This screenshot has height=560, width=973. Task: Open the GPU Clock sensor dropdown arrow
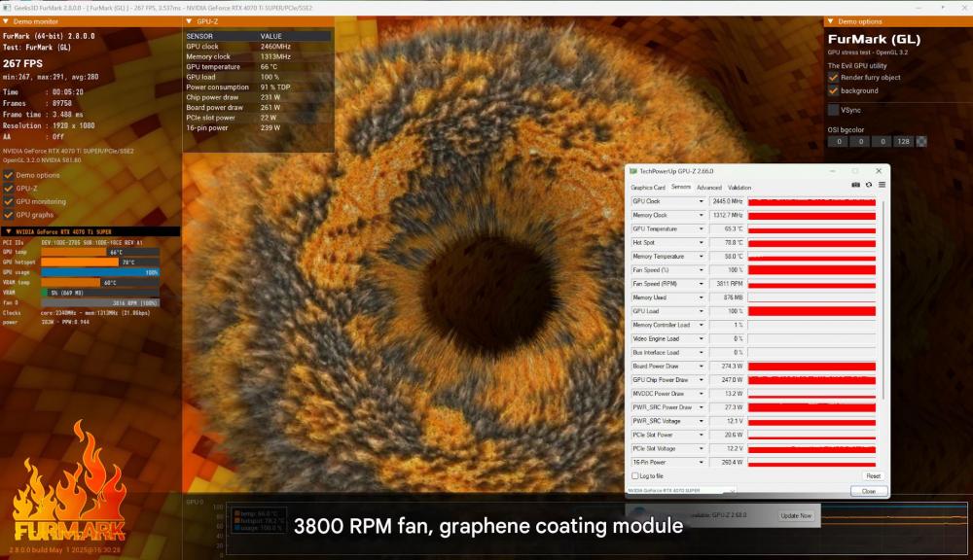tap(701, 201)
